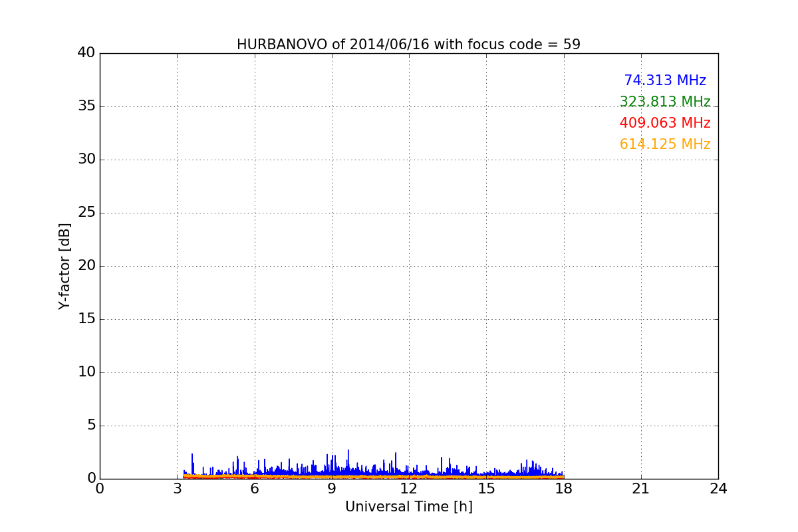
Task: Click the x-axis tick label 3
Action: pos(177,489)
